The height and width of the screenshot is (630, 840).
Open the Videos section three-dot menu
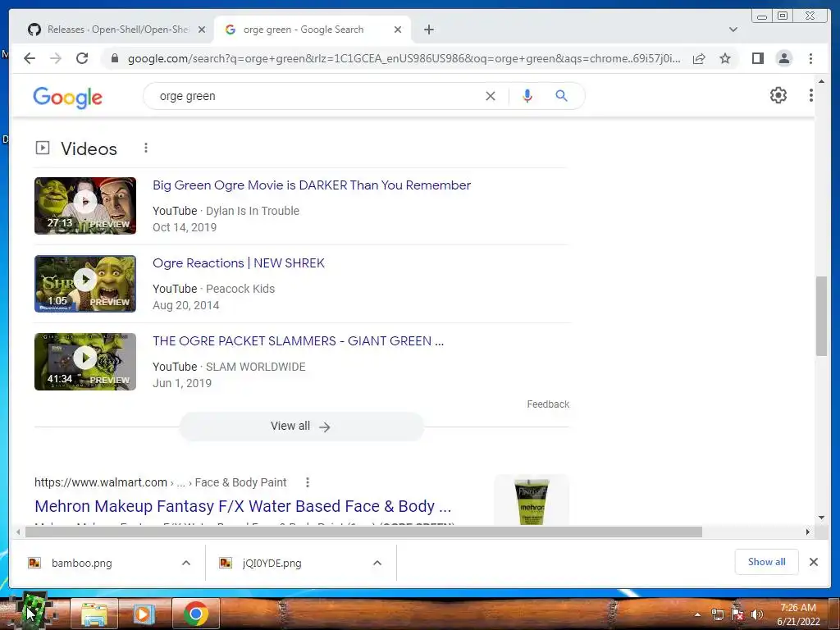coord(146,148)
